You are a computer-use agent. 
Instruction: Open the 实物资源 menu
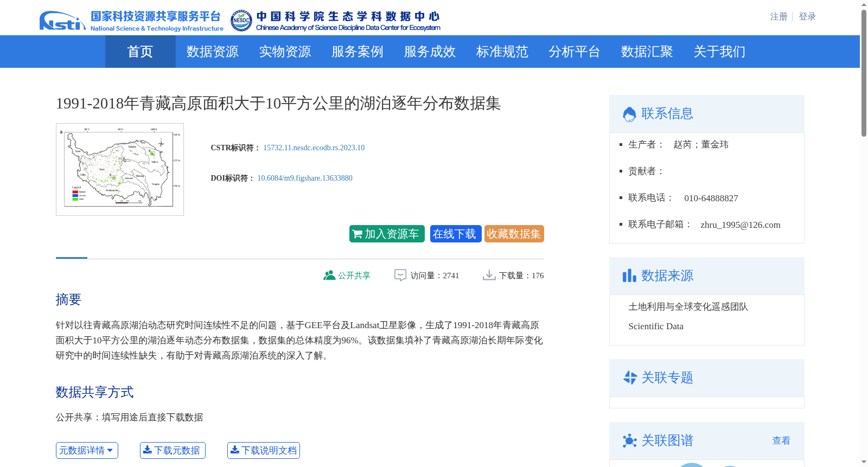285,52
